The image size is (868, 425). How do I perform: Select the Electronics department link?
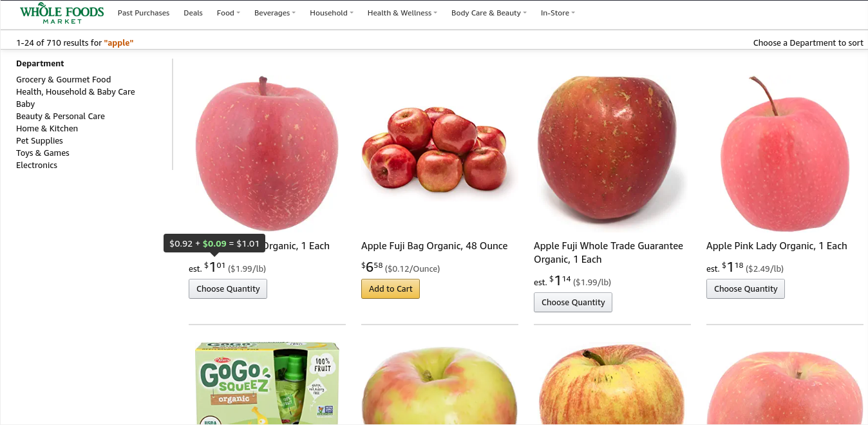[x=37, y=165]
